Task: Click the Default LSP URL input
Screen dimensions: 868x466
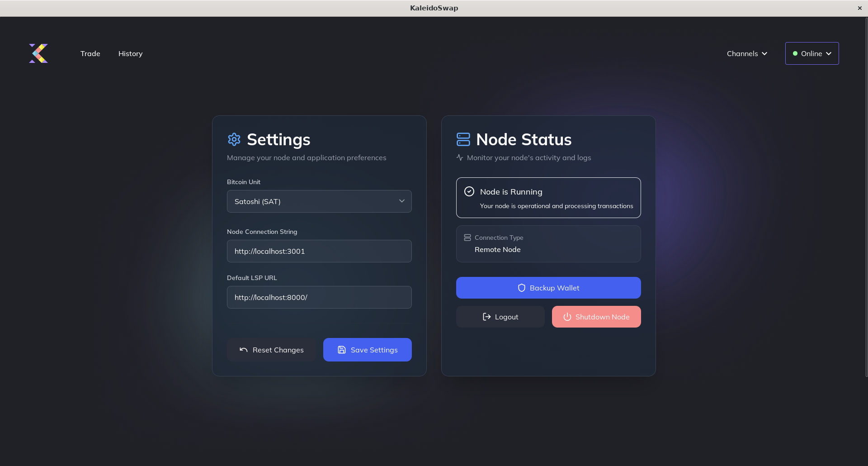Action: point(319,297)
